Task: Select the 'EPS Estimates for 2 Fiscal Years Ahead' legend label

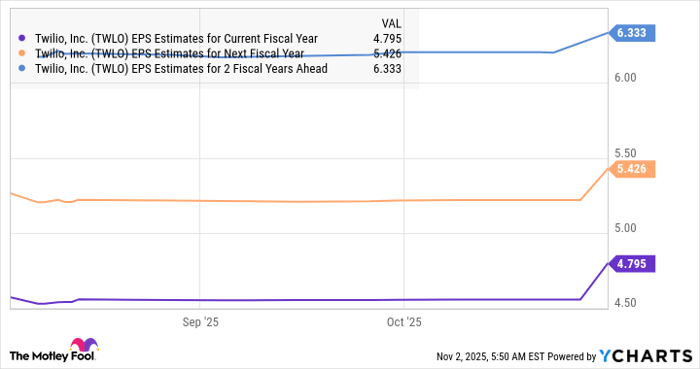Action: click(181, 69)
